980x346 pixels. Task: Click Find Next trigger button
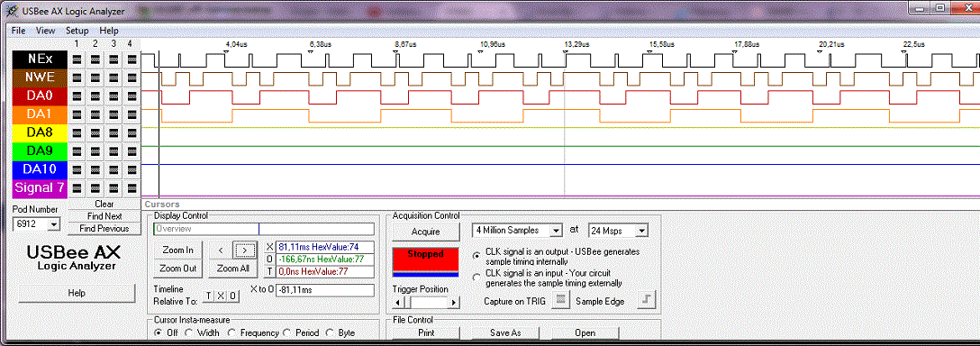(x=104, y=216)
